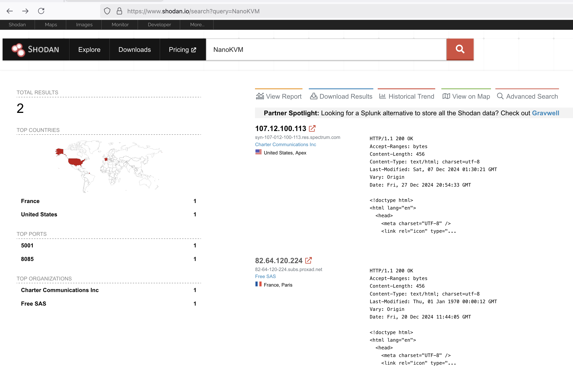Click the Historical Trend bar chart icon
This screenshot has height=392, width=573.
383,96
